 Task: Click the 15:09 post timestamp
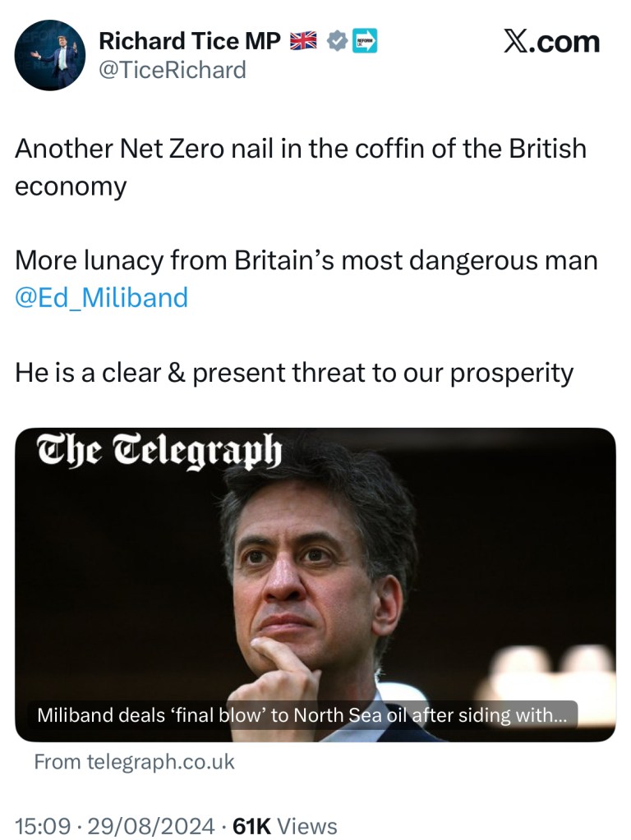pos(43,825)
